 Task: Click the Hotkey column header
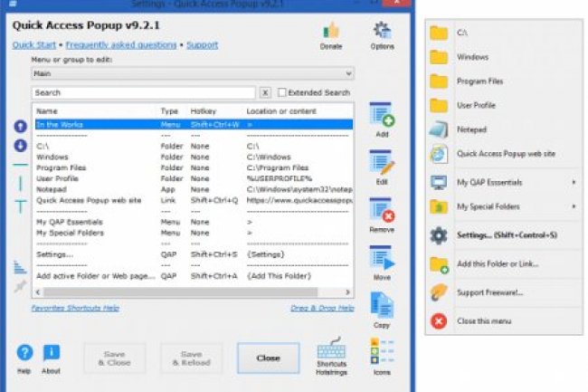[x=204, y=111]
